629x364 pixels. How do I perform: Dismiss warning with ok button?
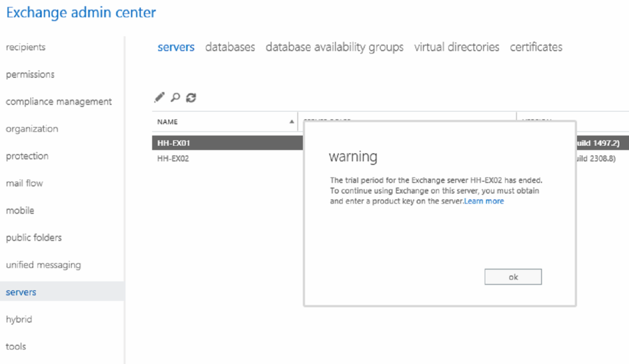513,277
